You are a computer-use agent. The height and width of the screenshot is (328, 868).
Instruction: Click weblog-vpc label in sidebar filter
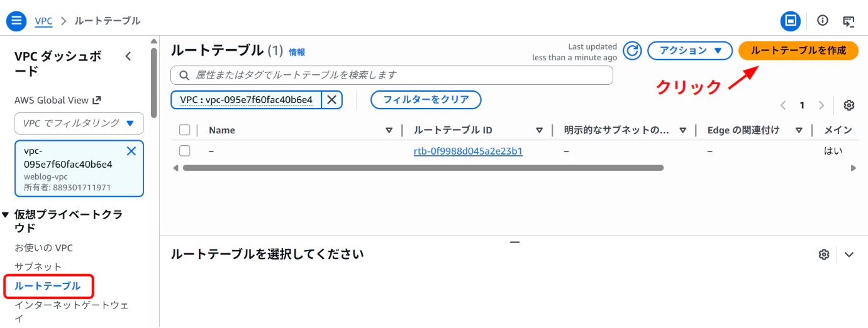click(x=45, y=177)
